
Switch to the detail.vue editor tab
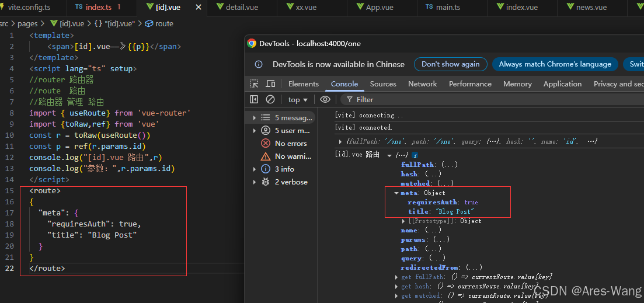click(243, 8)
